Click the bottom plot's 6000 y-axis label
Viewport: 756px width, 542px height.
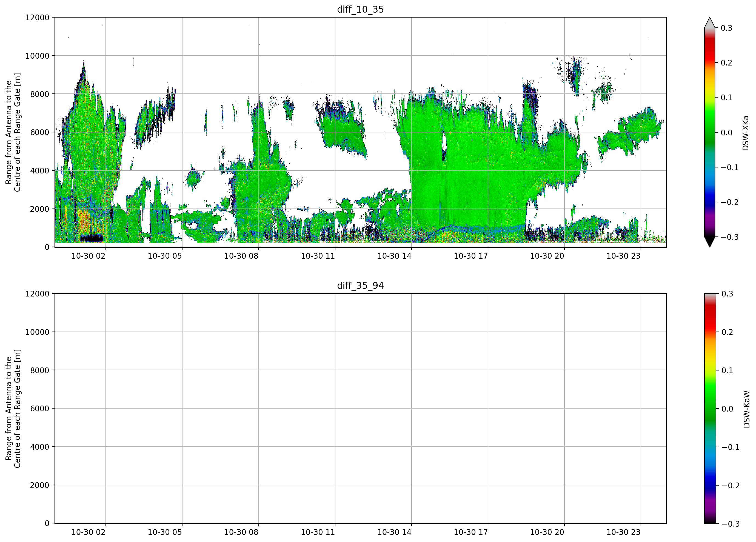(40, 409)
